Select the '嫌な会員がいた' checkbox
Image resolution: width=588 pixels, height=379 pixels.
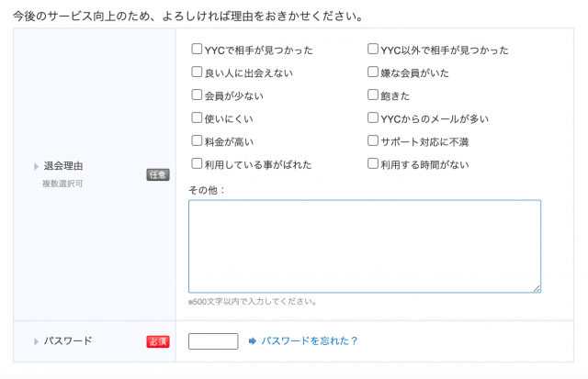[x=373, y=72]
